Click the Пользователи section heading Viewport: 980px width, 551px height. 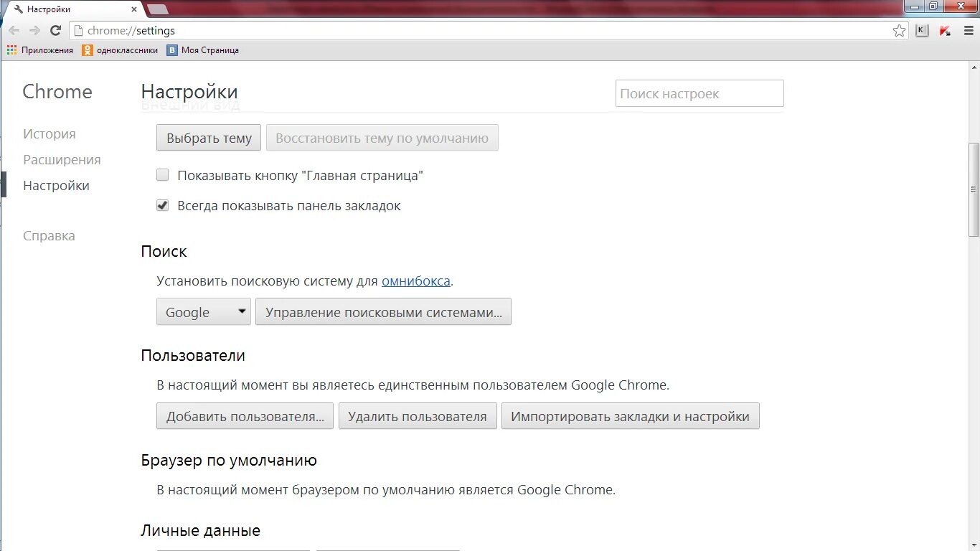pyautogui.click(x=193, y=356)
